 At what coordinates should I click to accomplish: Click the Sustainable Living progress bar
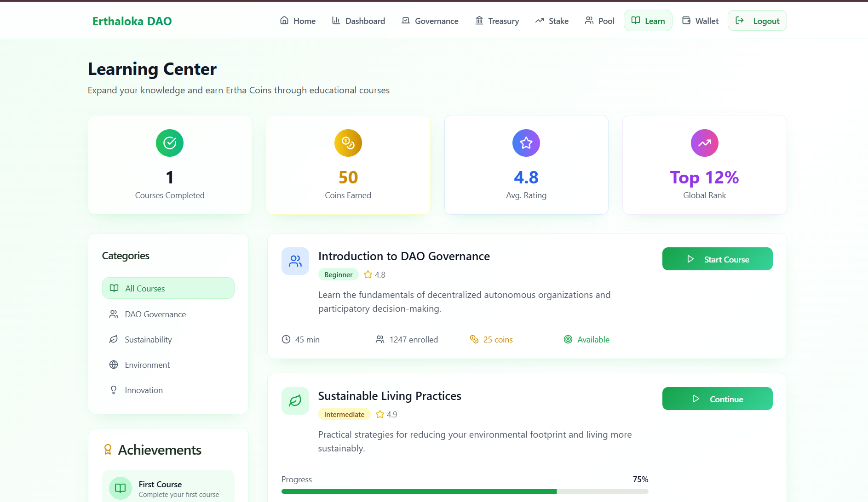click(465, 491)
